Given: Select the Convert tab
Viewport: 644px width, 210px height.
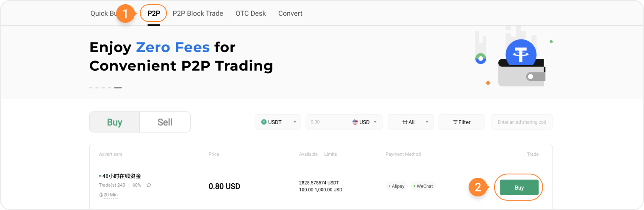Looking at the screenshot, I should coord(290,13).
